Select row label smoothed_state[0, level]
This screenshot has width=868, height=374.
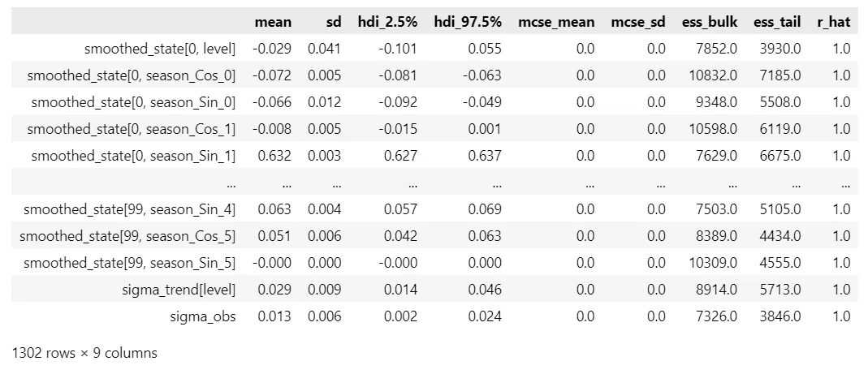[160, 49]
